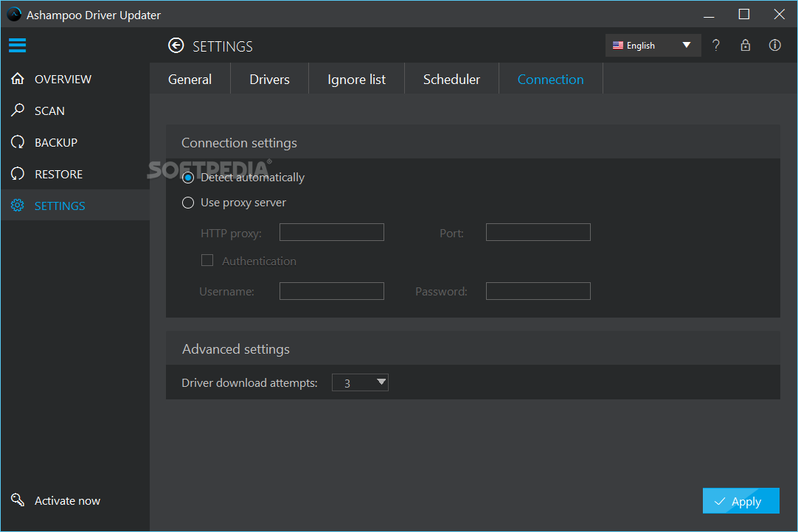Click the Backup circular arrow icon
This screenshot has height=532, width=798.
pyautogui.click(x=18, y=142)
